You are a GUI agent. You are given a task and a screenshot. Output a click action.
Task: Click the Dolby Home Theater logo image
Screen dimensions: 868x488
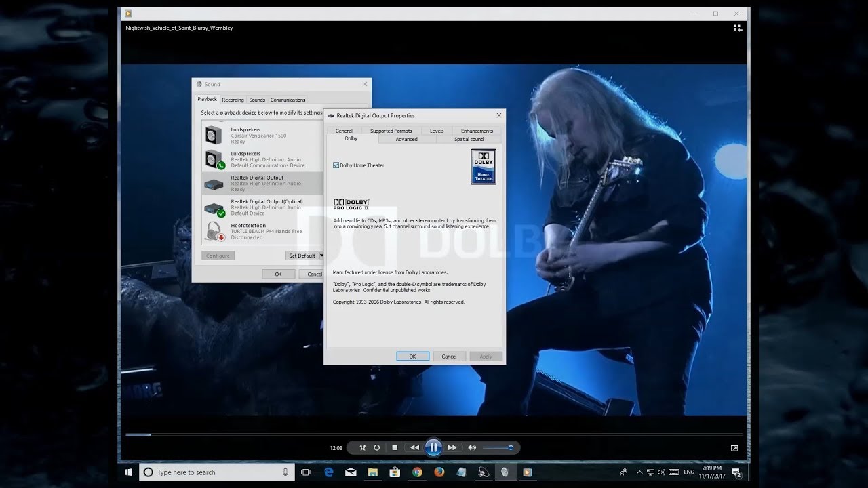pos(484,167)
